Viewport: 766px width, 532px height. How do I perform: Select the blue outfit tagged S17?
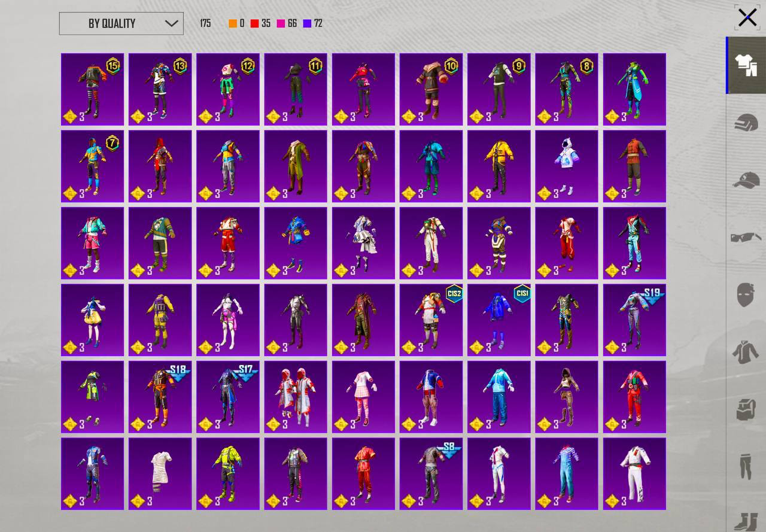click(x=228, y=397)
